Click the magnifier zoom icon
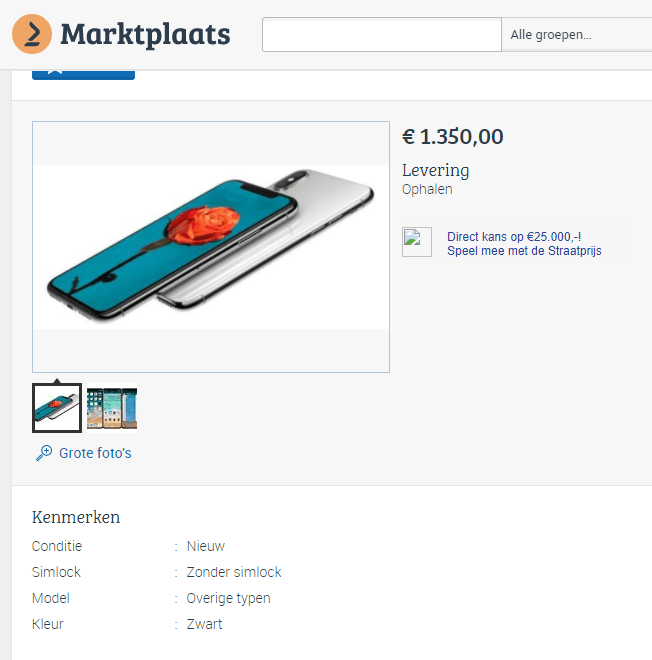652x660 pixels. [43, 453]
